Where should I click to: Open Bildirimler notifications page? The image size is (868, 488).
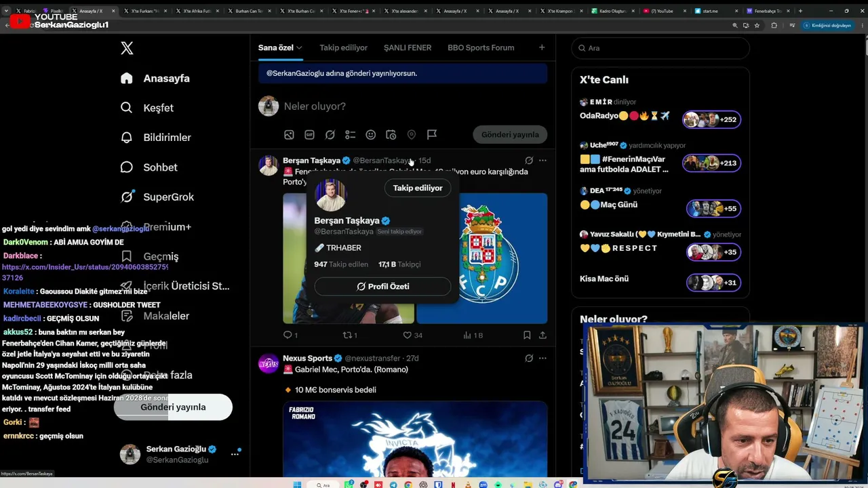pos(155,138)
